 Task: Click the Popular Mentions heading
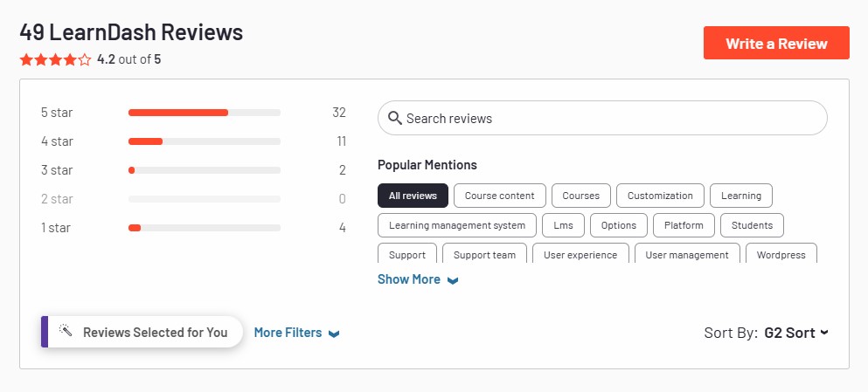click(x=427, y=165)
